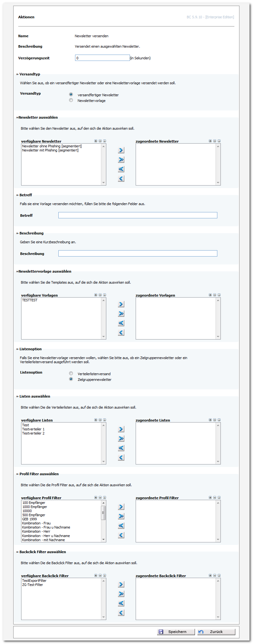Image resolution: width=253 pixels, height=644 pixels.
Task: Move all available newsletters to assigned
Action: pyautogui.click(x=121, y=160)
